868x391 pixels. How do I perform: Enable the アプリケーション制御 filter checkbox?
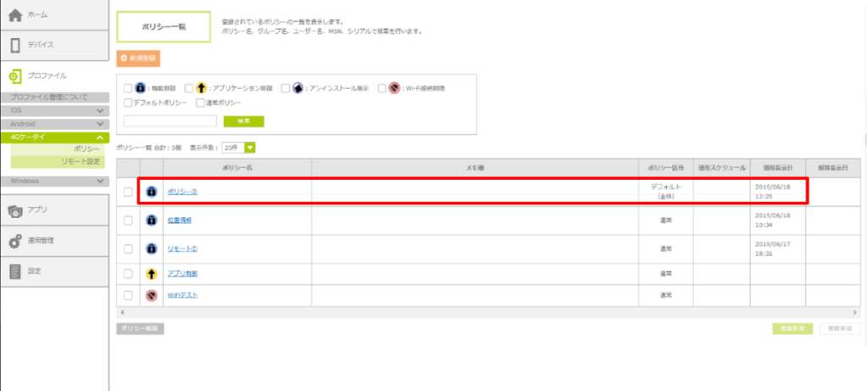coord(189,87)
